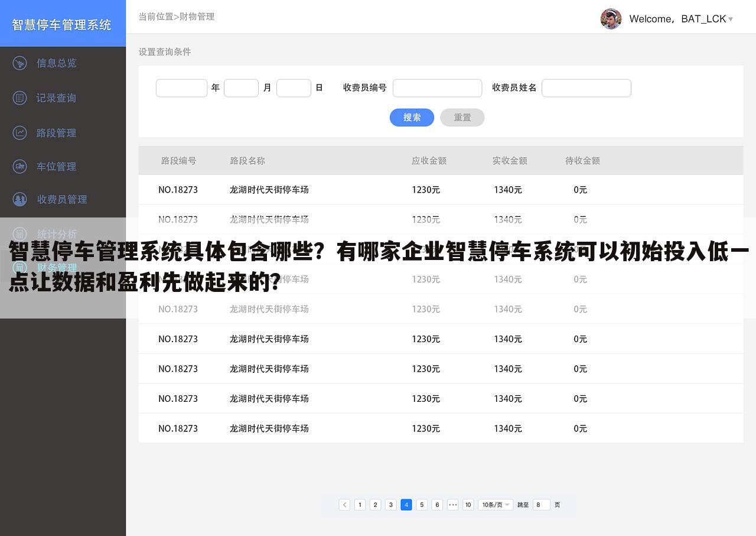Click the 记录查询 sidebar icon
Image resolution: width=756 pixels, height=536 pixels.
click(x=19, y=98)
